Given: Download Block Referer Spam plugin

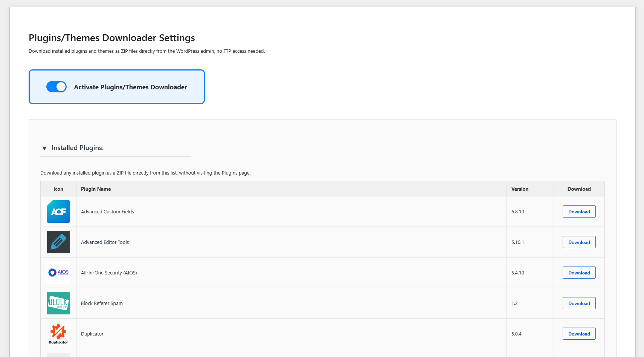Looking at the screenshot, I should coord(579,303).
